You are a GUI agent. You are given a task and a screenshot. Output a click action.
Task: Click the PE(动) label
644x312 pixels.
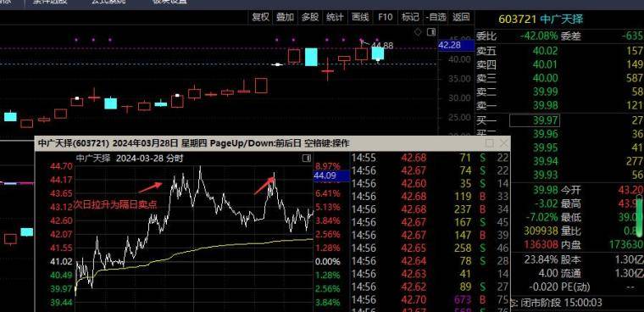coord(576,287)
